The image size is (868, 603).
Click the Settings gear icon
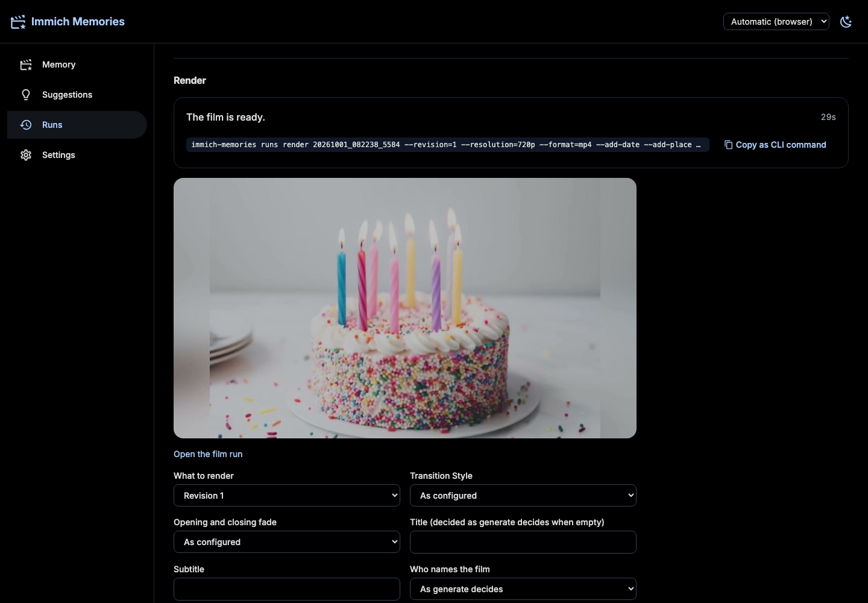[x=26, y=155]
